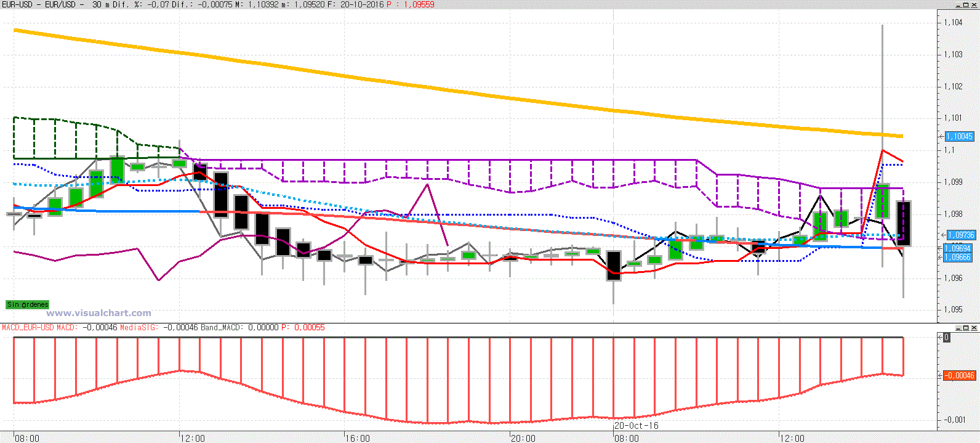Maximize the MACD indicator panel
The height and width of the screenshot is (443, 980).
click(966, 328)
